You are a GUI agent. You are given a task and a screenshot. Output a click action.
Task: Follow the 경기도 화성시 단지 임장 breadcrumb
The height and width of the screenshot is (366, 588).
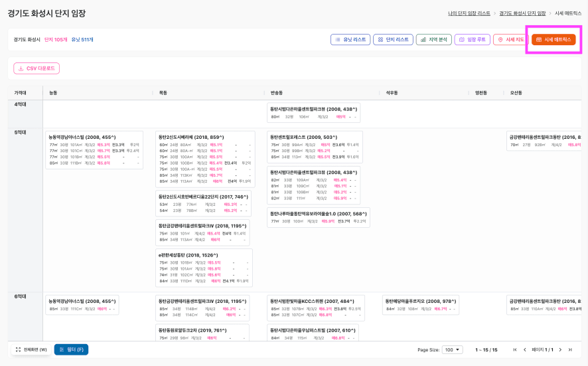point(522,13)
